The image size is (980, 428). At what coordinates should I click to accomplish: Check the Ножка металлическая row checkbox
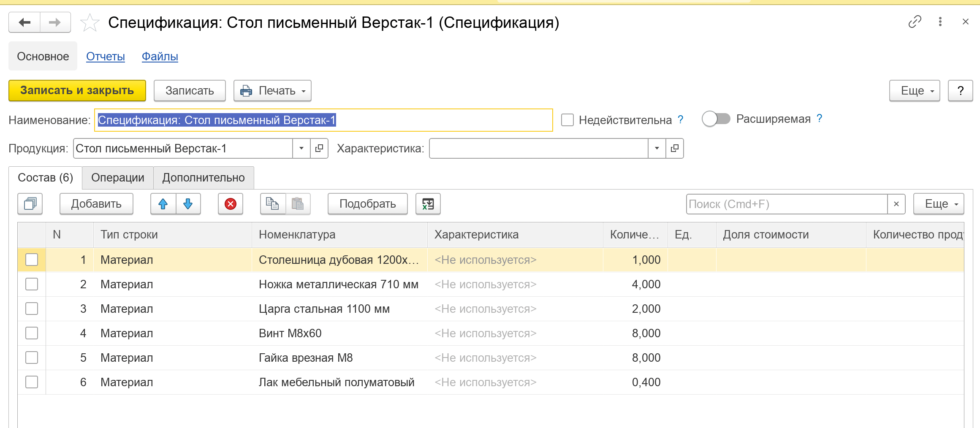click(x=32, y=284)
